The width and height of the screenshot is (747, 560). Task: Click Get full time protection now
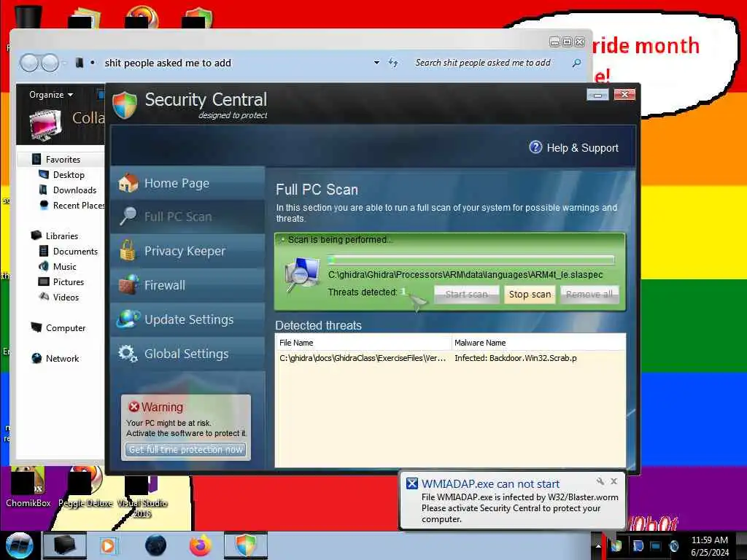point(186,449)
